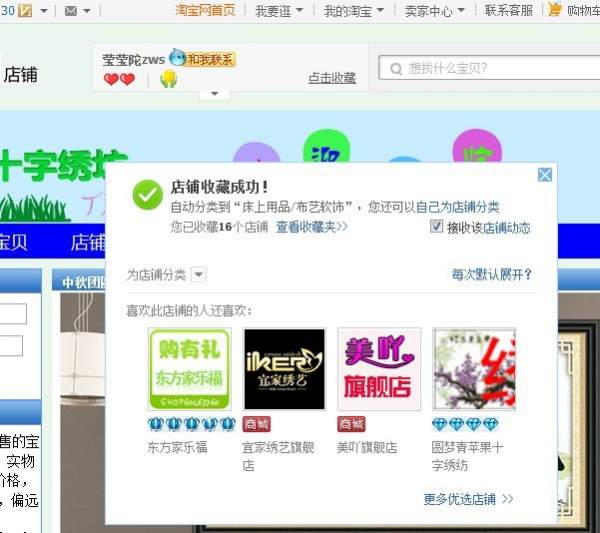This screenshot has width=600, height=533.
Task: Expand the 为店铺分类 dropdown arrow
Action: 199,274
